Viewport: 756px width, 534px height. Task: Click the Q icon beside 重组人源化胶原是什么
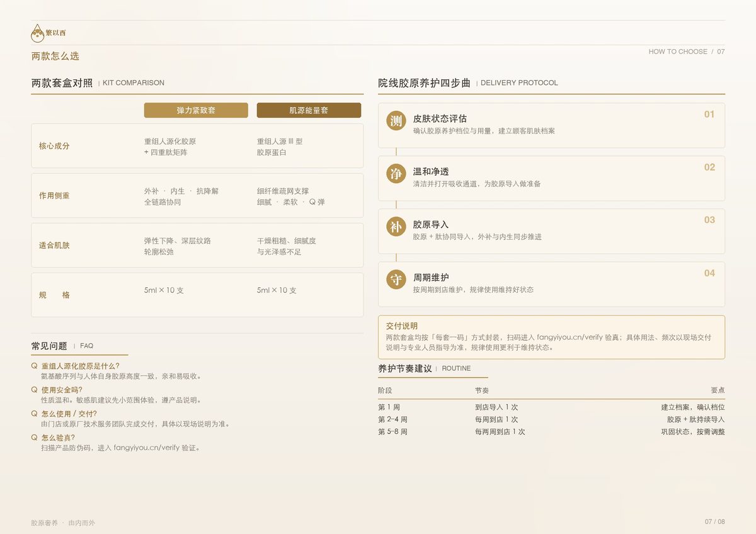coord(34,366)
